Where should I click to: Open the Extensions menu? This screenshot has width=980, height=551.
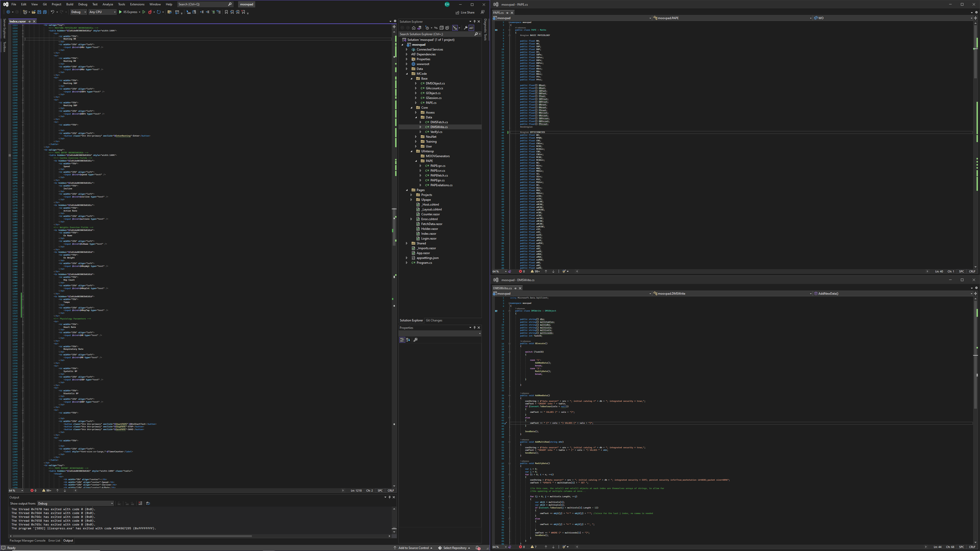click(x=137, y=4)
